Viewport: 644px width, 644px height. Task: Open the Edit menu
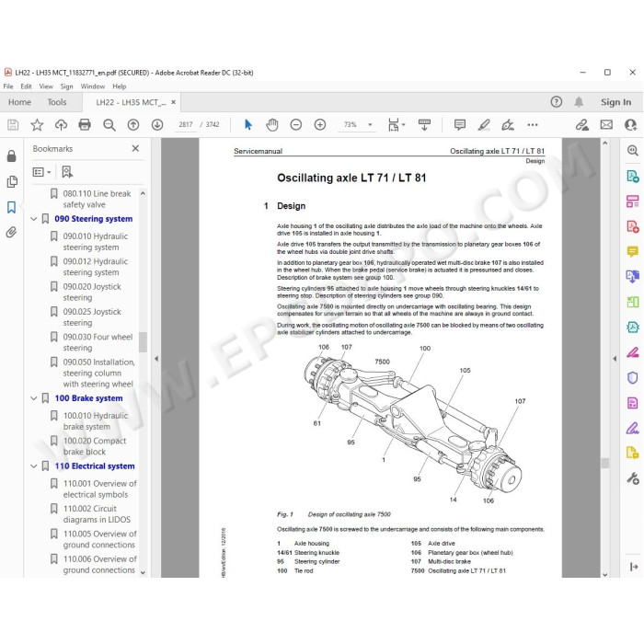click(x=27, y=86)
